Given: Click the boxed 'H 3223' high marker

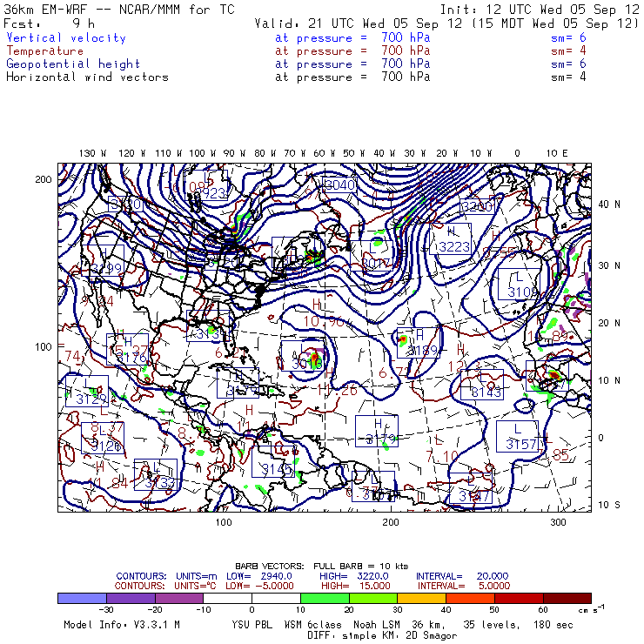Looking at the screenshot, I should [451, 239].
